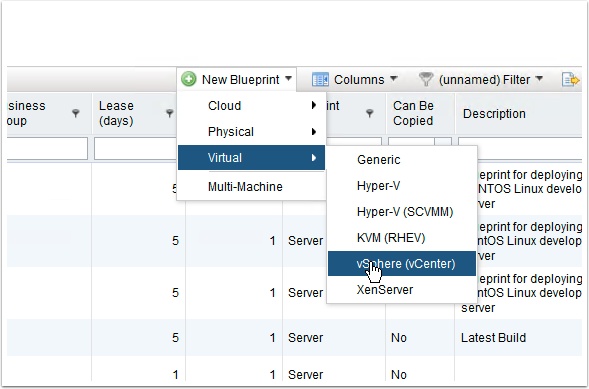This screenshot has height=389, width=589.
Task: Open the New Blueprint dropdown arrow
Action: 288,78
